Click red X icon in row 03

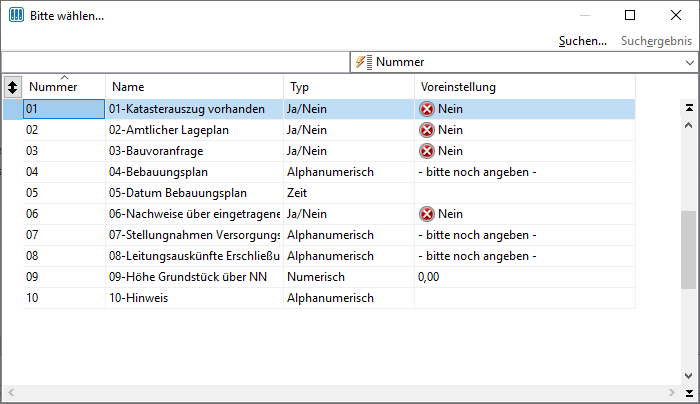427,151
